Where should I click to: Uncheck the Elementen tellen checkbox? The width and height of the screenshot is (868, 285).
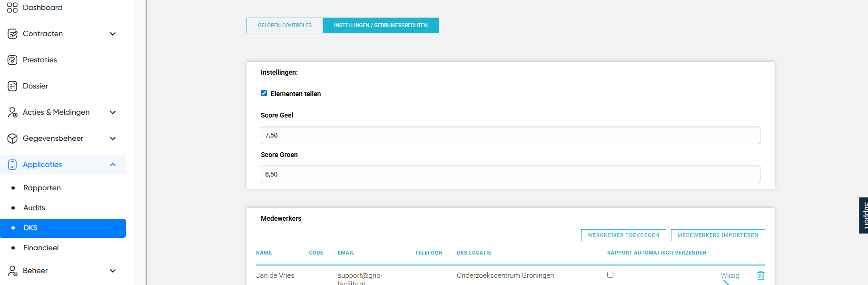pyautogui.click(x=264, y=93)
